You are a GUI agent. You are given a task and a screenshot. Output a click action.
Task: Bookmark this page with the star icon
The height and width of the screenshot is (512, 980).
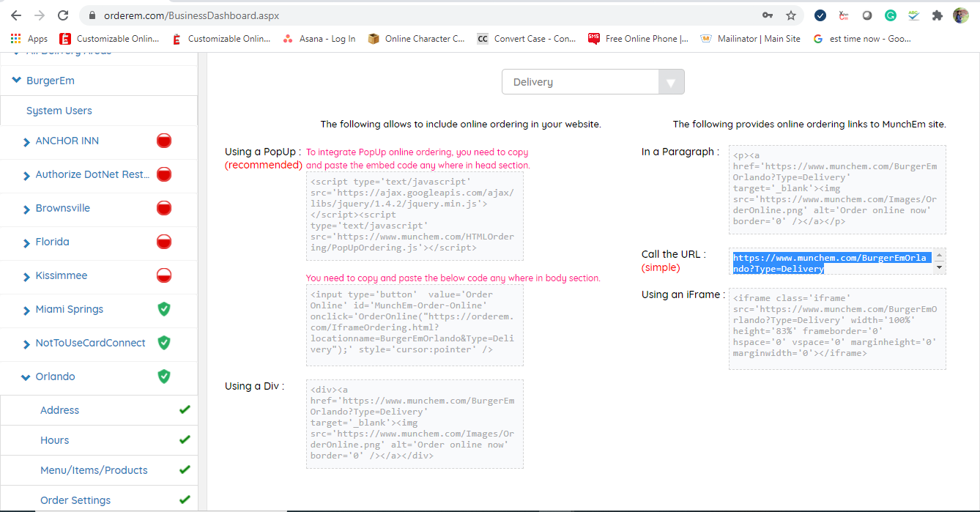(x=791, y=15)
